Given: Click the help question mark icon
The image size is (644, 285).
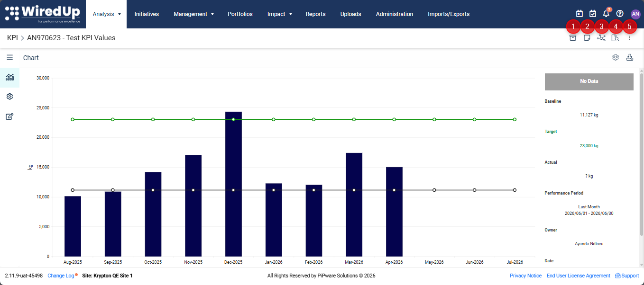Looking at the screenshot, I should (x=620, y=14).
